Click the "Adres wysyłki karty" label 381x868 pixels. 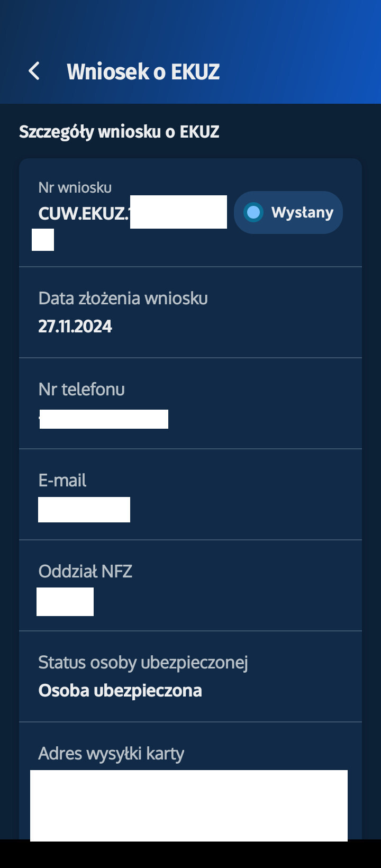pos(111,754)
